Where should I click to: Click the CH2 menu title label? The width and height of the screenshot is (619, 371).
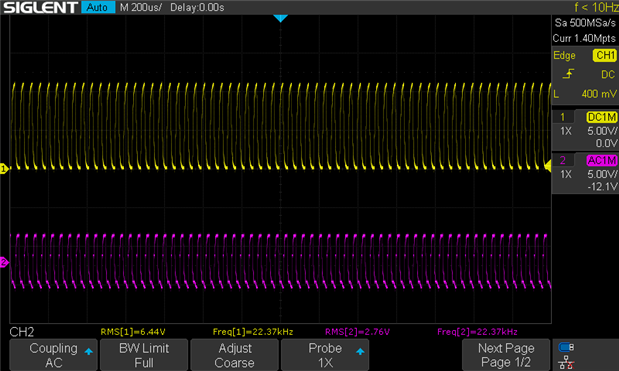22,332
